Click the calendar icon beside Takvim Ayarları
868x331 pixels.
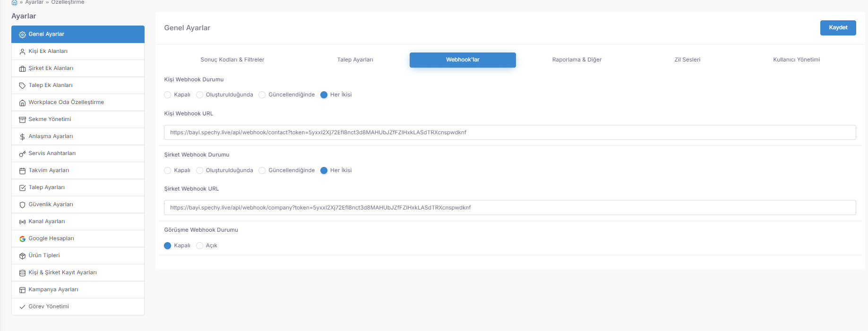[22, 171]
